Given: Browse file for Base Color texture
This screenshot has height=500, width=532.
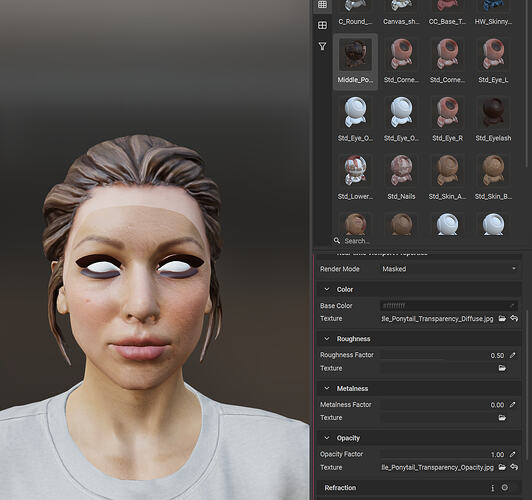Looking at the screenshot, I should (x=502, y=319).
